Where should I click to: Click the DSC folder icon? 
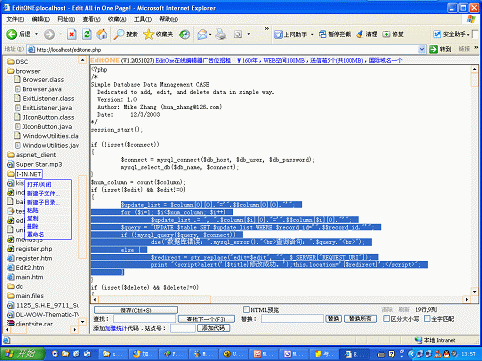(11, 61)
